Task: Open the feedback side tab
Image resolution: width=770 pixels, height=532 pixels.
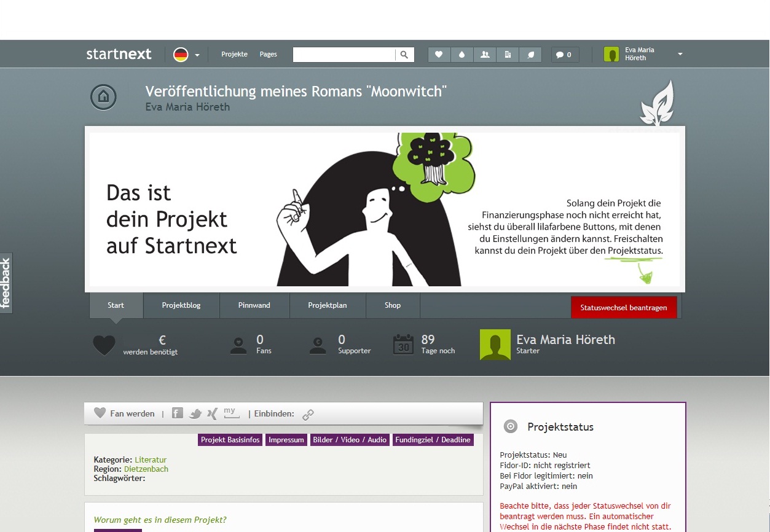Action: [x=6, y=283]
